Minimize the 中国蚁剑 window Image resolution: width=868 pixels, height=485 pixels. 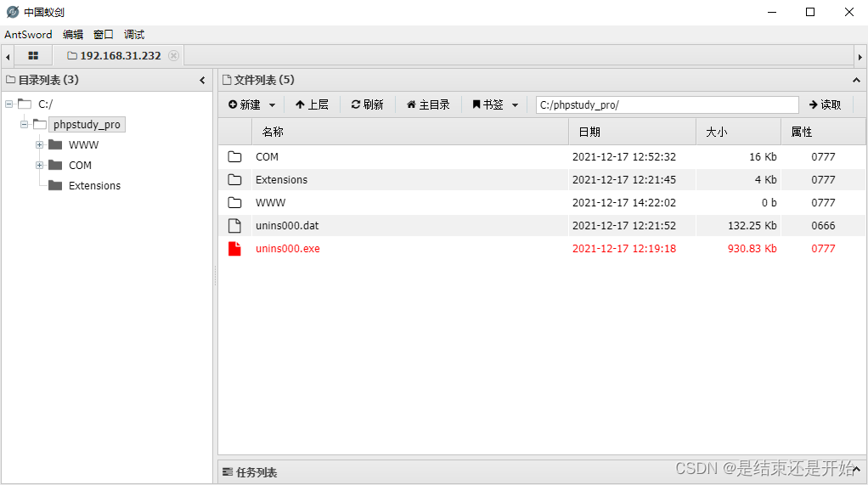(772, 12)
